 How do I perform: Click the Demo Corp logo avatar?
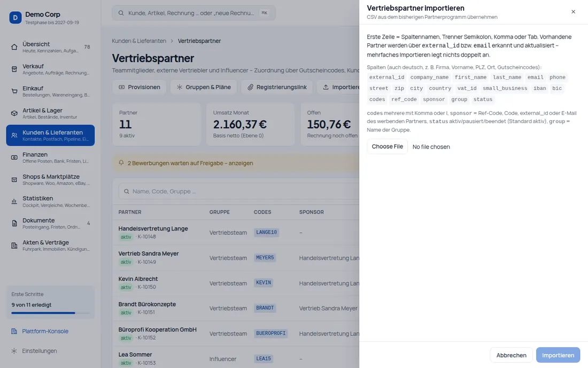[16, 18]
